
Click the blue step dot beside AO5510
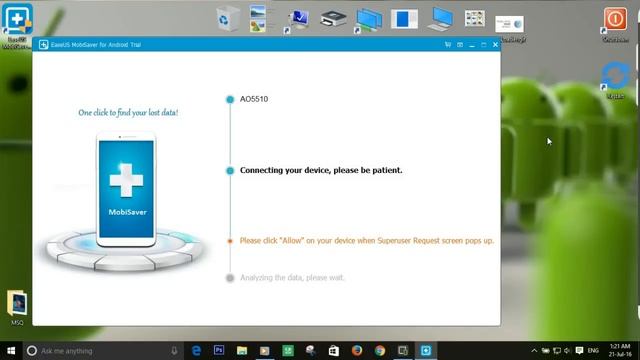[230, 99]
